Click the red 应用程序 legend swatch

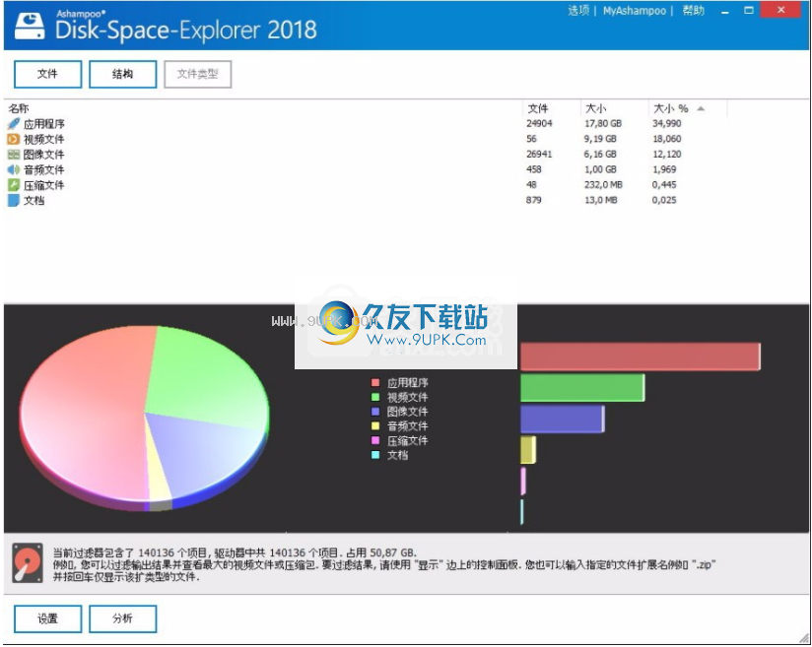[375, 382]
